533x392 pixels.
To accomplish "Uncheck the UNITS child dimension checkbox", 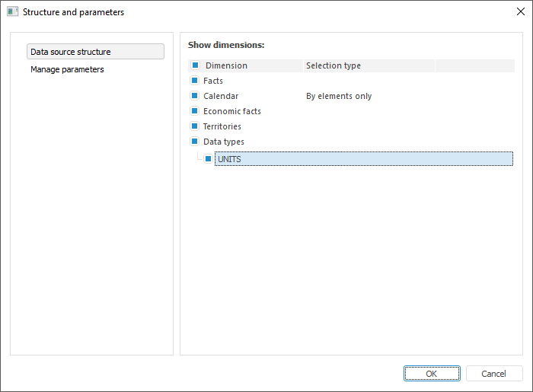I will pos(208,158).
